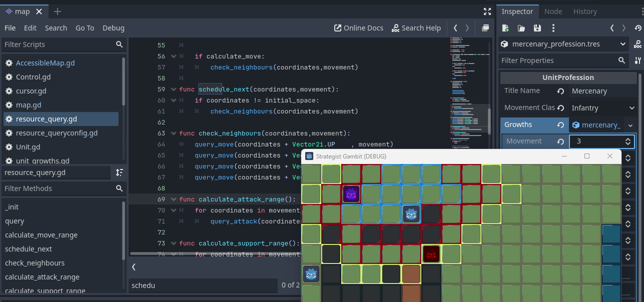Click the Search Help button
The image size is (644, 302).
[x=416, y=28]
